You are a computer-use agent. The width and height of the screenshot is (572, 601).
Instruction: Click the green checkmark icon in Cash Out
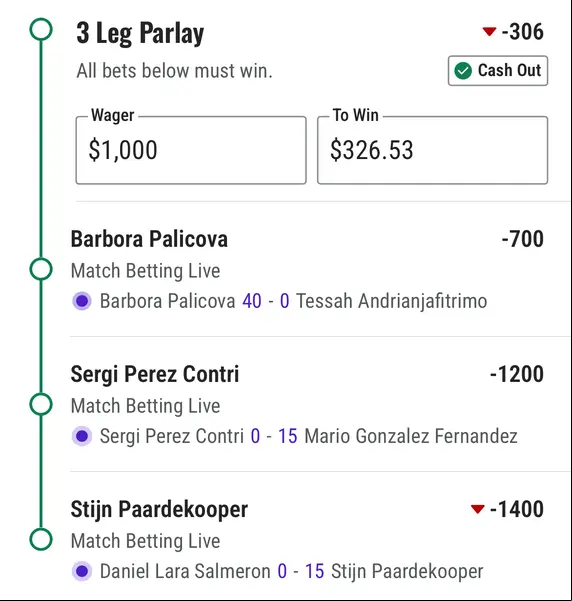click(x=463, y=71)
